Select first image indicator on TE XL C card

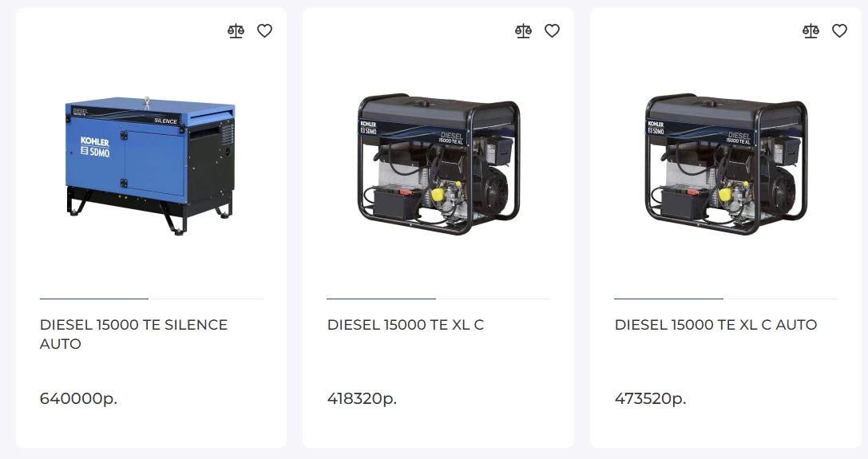(x=382, y=299)
